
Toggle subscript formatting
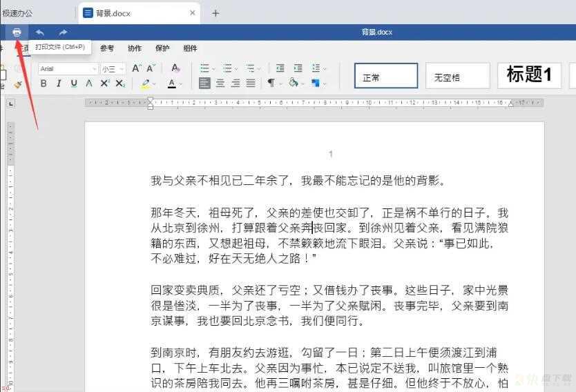coord(119,84)
